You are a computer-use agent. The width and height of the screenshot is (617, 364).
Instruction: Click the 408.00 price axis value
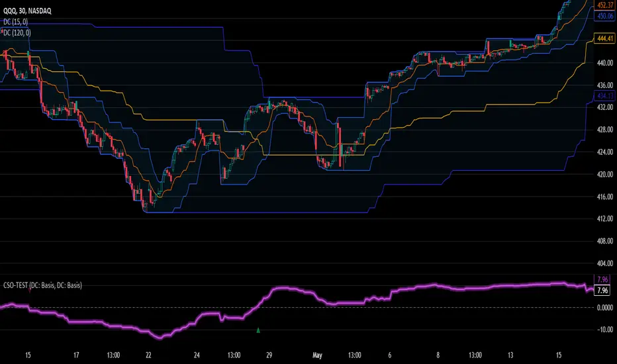tap(605, 241)
